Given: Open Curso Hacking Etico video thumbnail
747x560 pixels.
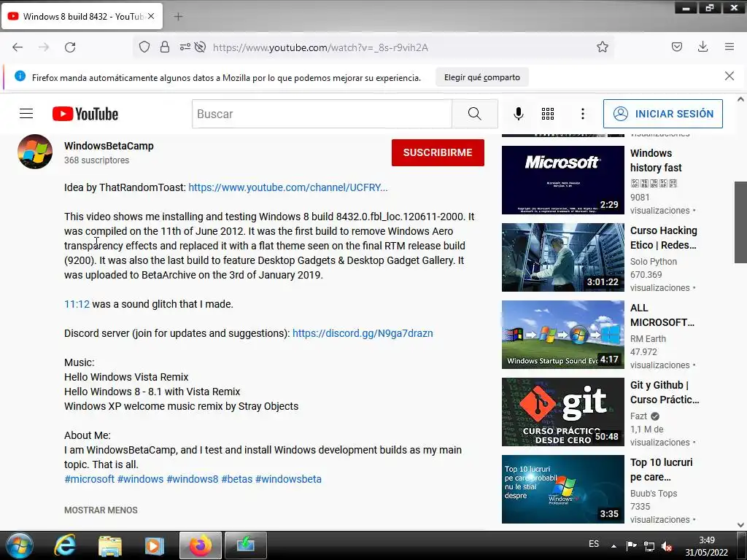Looking at the screenshot, I should [562, 257].
